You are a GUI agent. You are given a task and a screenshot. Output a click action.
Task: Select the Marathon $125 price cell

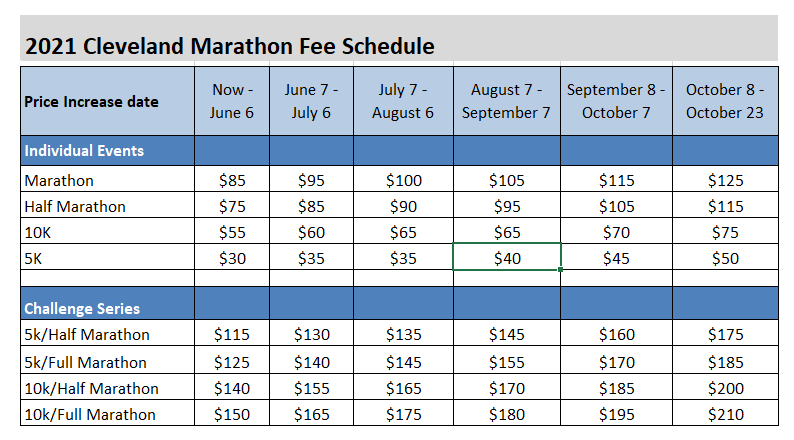pyautogui.click(x=724, y=181)
